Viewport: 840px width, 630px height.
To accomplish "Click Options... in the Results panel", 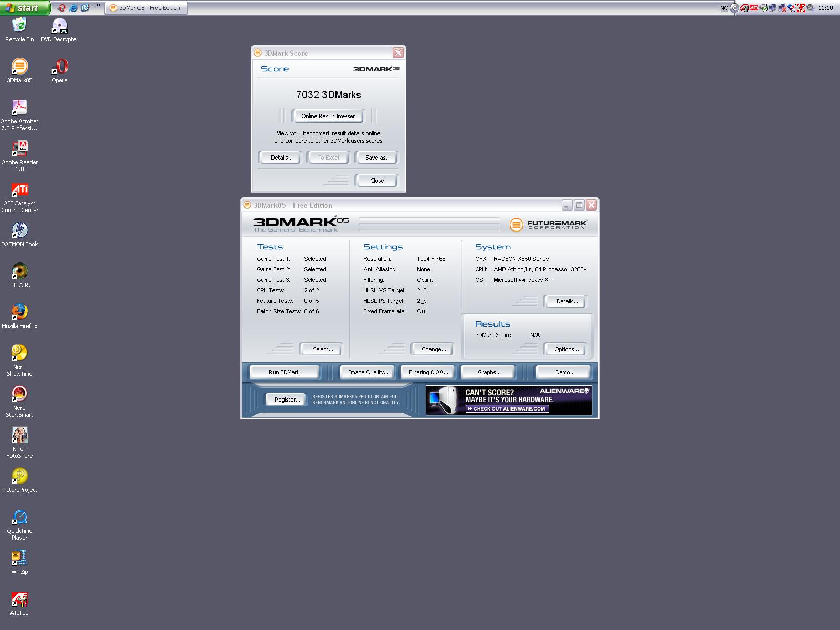I will (x=566, y=349).
